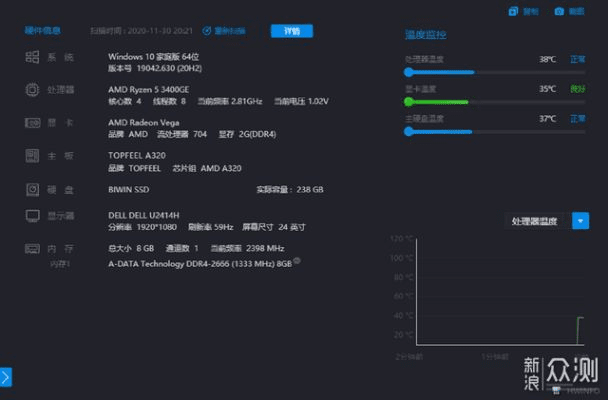This screenshot has height=400, width=608.
Task: Click the Memory (内存) icon
Action: tap(32, 247)
